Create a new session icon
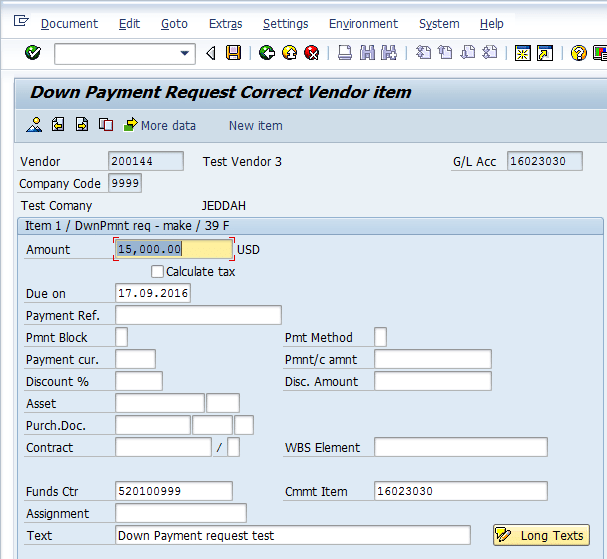The width and height of the screenshot is (607, 559). pyautogui.click(x=523, y=53)
